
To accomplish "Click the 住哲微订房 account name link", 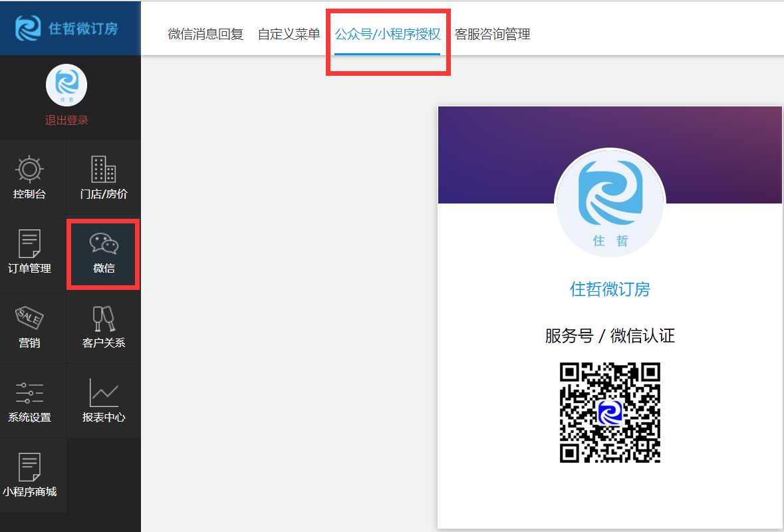I will [610, 289].
